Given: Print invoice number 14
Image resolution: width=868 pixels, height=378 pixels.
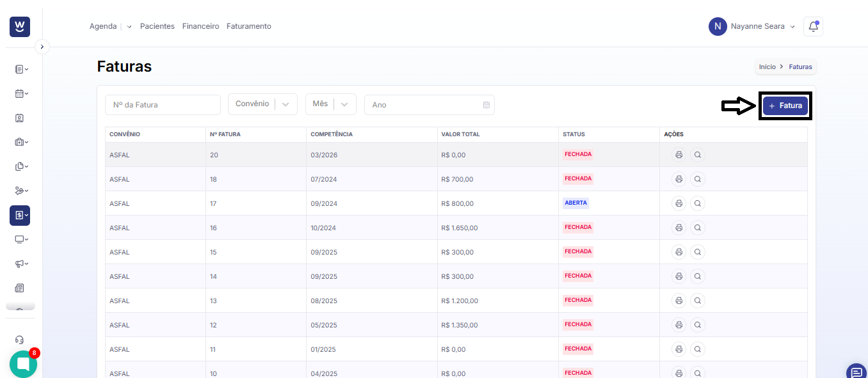Looking at the screenshot, I should 679,276.
